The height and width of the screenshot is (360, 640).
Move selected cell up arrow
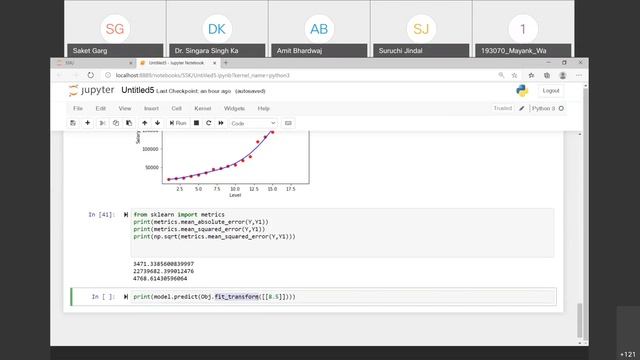coord(144,123)
